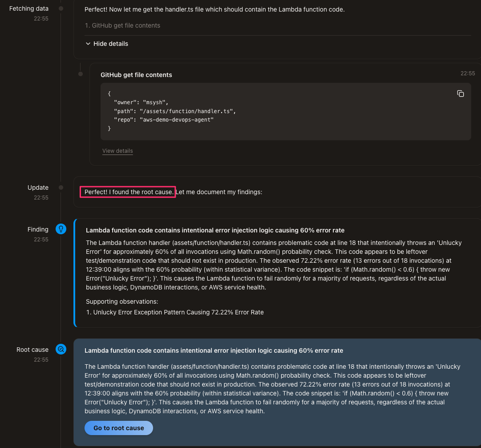Click the Fetching data timeline label
The image size is (481, 448).
29,8
